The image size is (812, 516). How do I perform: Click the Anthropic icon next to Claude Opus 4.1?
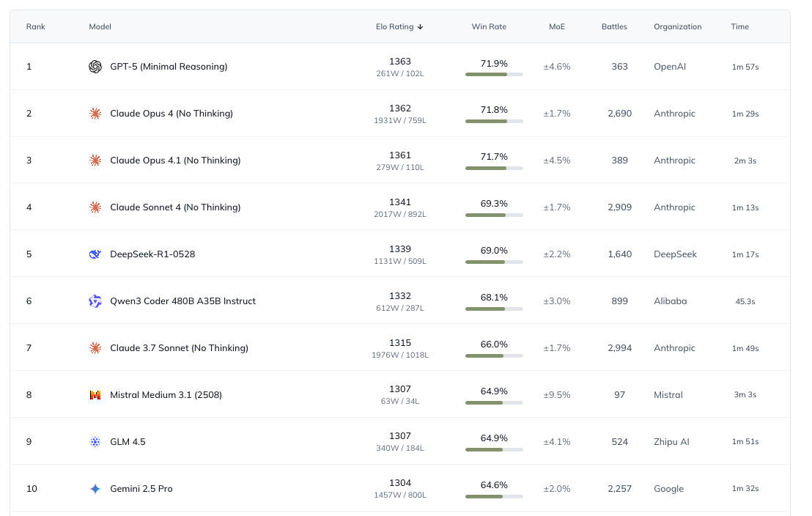click(95, 161)
